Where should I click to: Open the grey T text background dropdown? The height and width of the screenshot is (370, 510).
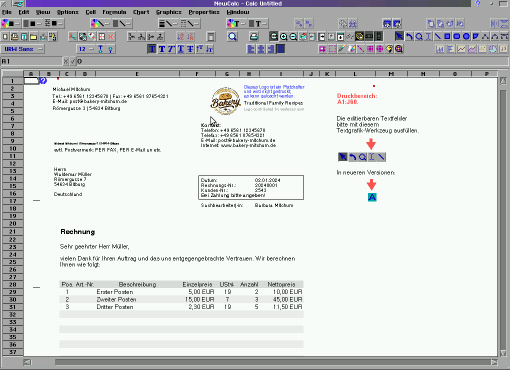click(258, 24)
